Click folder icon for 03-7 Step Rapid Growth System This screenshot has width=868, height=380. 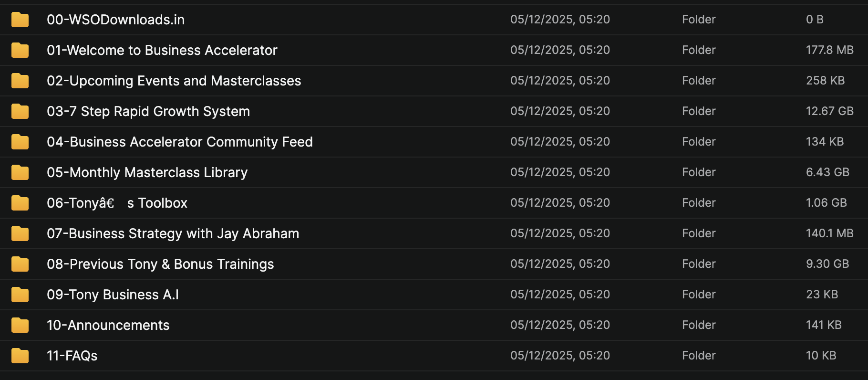pyautogui.click(x=20, y=111)
